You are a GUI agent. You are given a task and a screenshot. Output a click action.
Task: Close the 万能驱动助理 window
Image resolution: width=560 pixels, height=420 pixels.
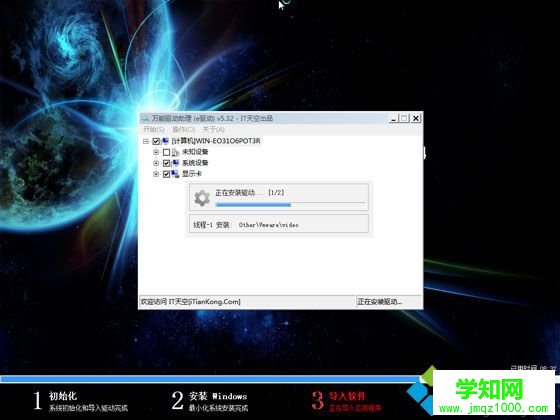pyautogui.click(x=416, y=119)
